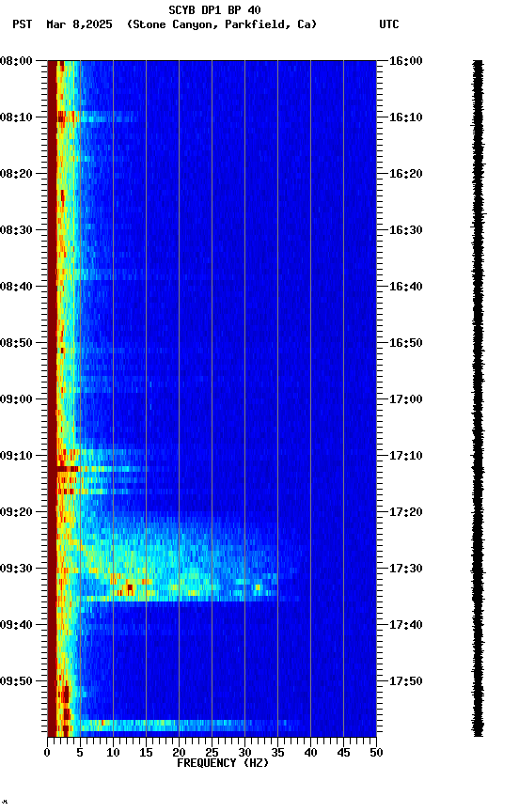Image resolution: width=519 pixels, height=812 pixels.
Task: Click the 08:30 PST time label
Action: coord(16,230)
